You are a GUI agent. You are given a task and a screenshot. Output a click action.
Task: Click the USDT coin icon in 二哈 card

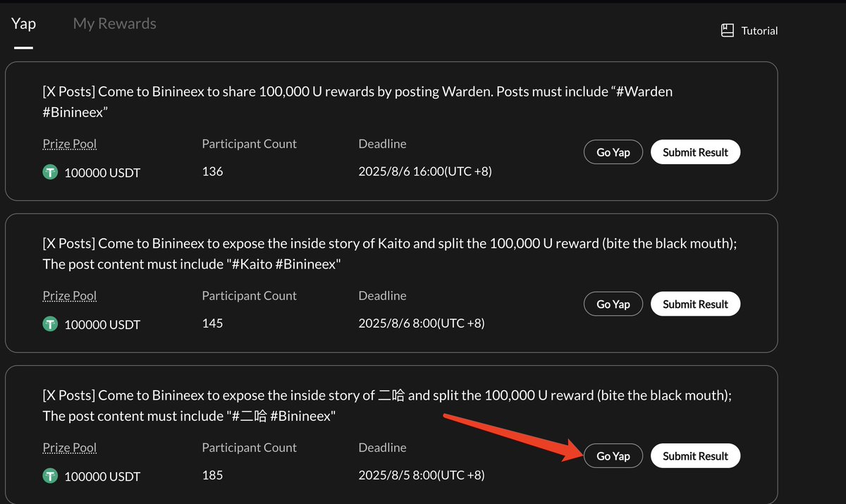pos(50,476)
